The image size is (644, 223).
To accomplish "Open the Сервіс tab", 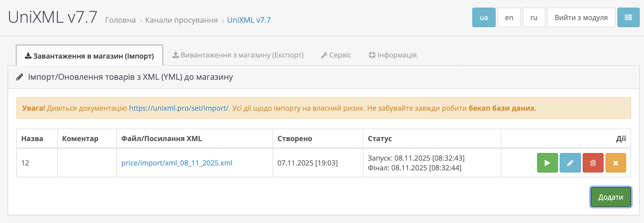I will 336,55.
